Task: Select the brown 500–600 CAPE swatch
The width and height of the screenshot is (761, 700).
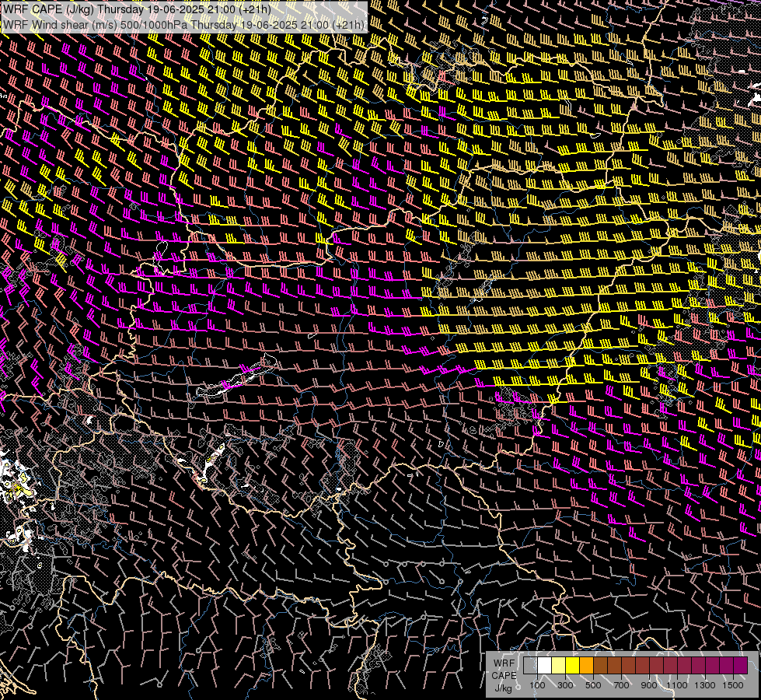Action: click(601, 665)
